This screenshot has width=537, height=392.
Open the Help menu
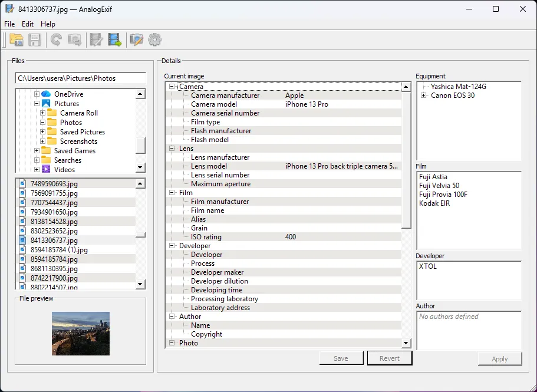click(x=48, y=24)
